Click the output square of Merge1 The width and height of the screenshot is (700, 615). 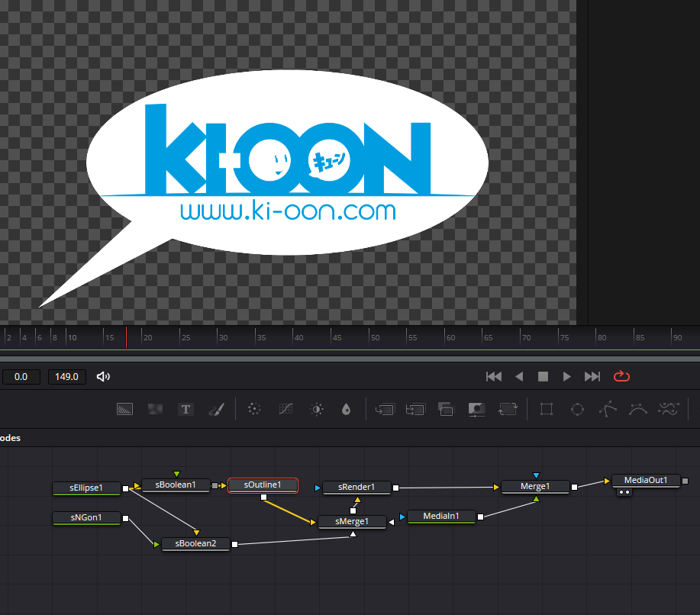pyautogui.click(x=575, y=488)
